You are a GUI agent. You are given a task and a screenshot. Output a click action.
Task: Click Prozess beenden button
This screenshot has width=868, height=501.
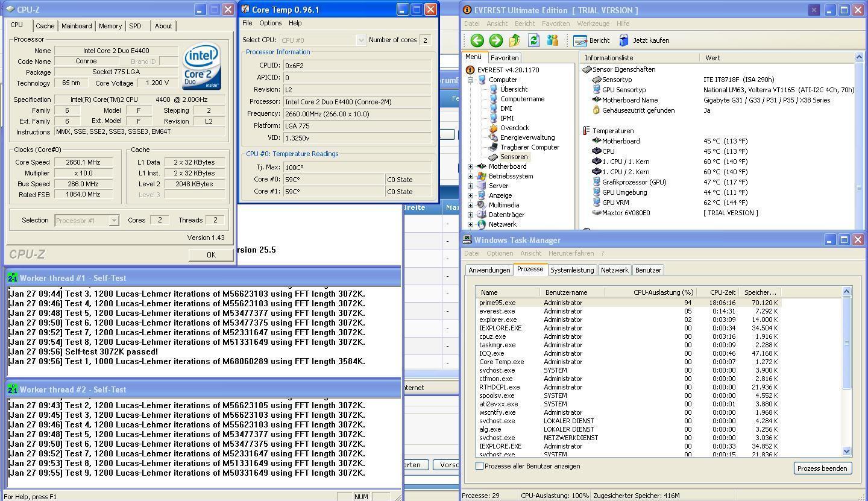(823, 468)
